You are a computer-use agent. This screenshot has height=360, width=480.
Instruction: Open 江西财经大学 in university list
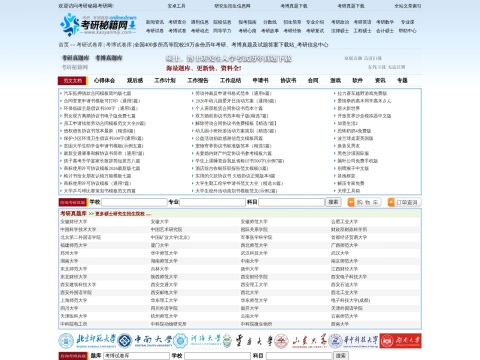click(x=344, y=269)
